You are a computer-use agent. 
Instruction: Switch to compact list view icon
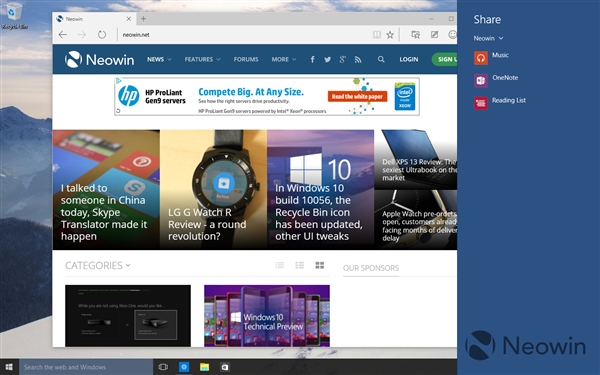(279, 265)
